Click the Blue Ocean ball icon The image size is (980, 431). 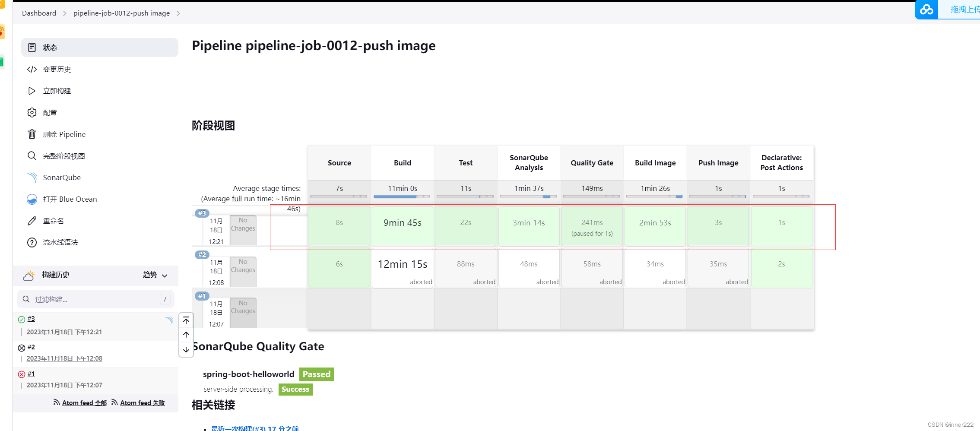point(32,199)
